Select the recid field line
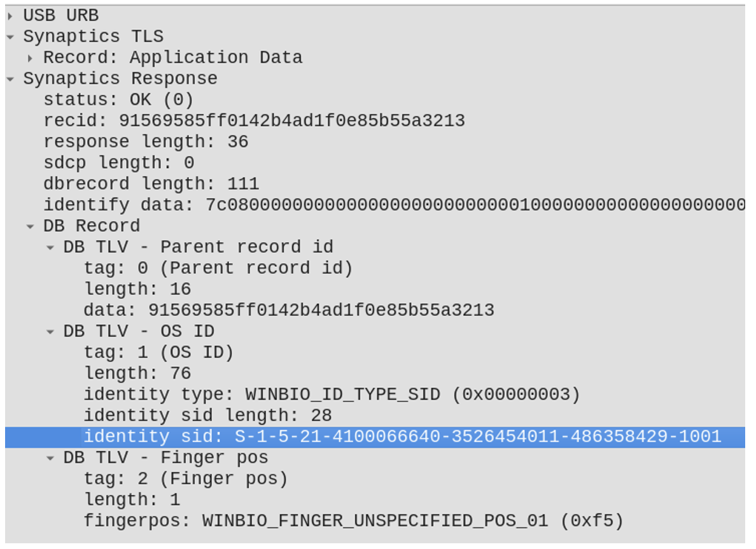 [x=254, y=121]
